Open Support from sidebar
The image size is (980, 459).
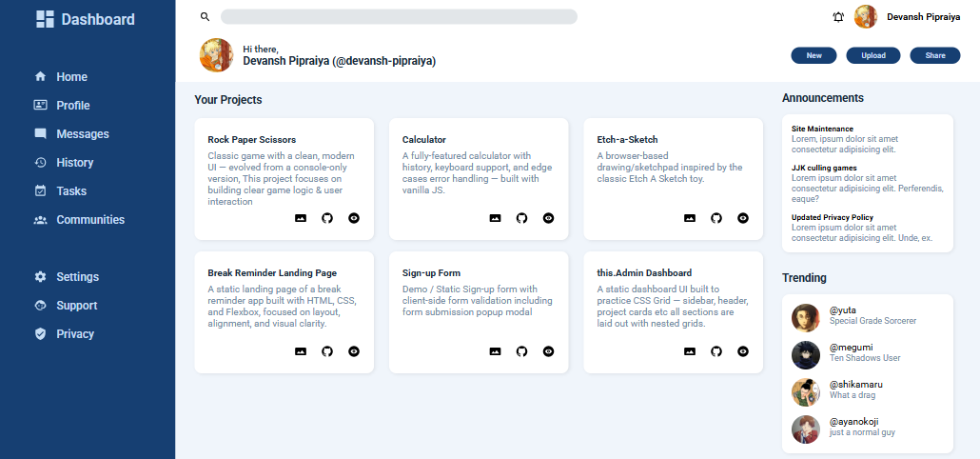77,305
